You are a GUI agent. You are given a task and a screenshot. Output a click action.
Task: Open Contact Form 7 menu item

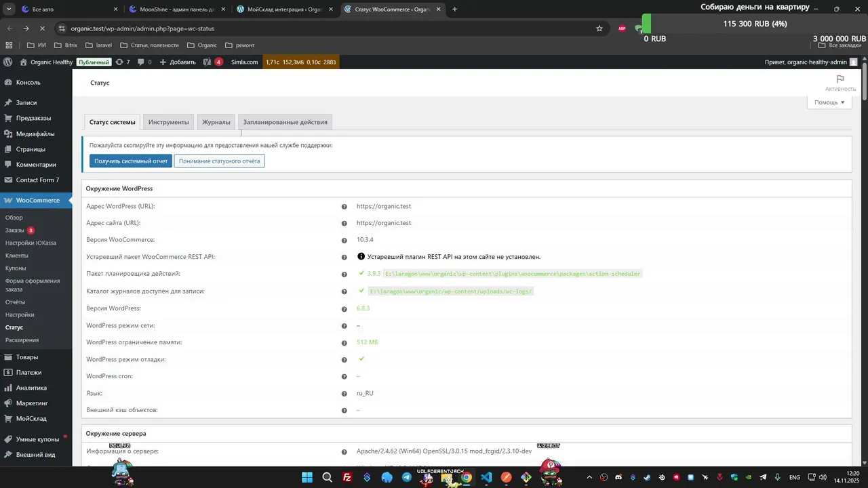36,180
